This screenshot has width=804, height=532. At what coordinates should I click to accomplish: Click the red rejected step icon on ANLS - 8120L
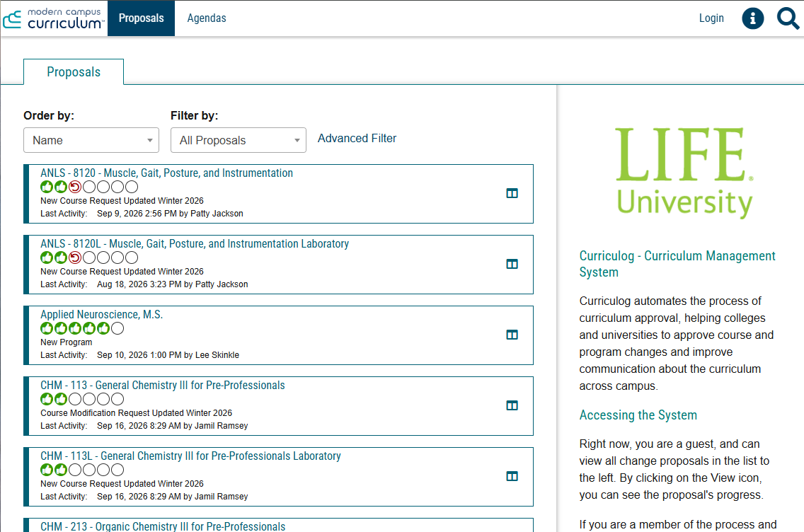[x=75, y=258]
